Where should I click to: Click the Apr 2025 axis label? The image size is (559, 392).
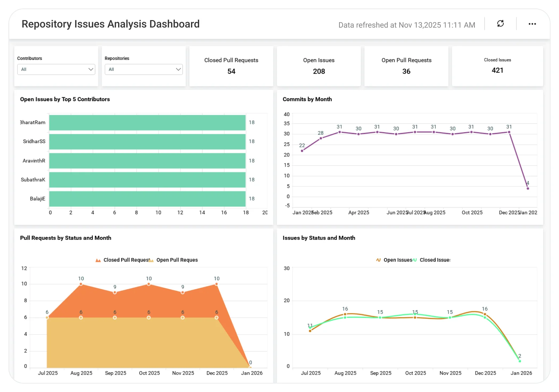click(358, 213)
